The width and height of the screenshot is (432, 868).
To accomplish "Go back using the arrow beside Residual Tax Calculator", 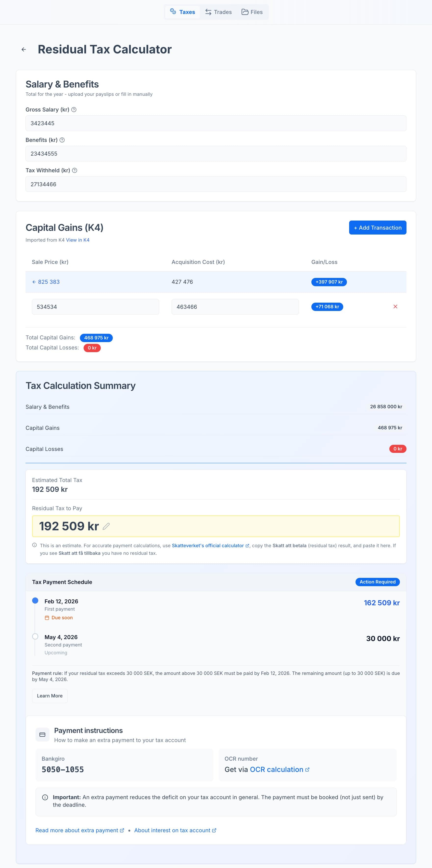I will 24,50.
